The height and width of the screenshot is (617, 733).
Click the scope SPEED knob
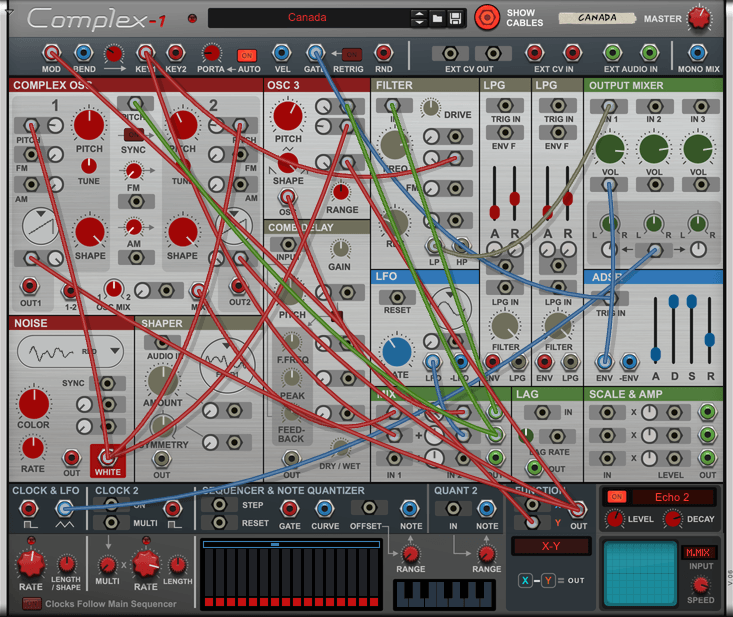click(700, 584)
